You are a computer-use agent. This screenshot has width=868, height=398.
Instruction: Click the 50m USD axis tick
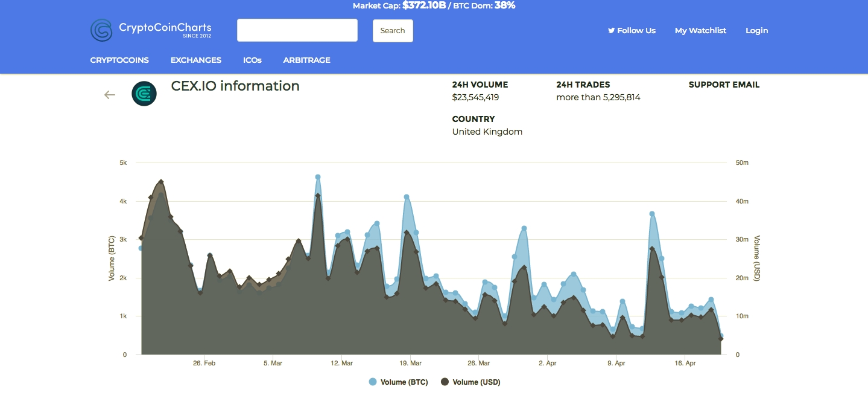(742, 163)
